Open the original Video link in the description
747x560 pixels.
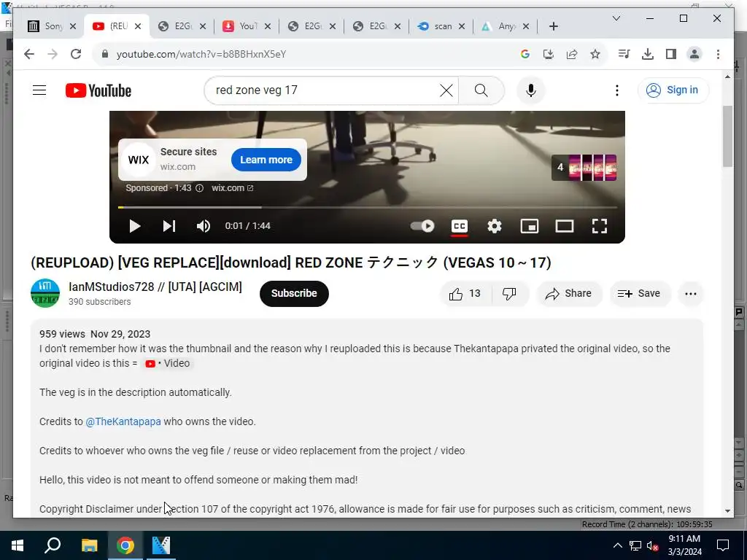tap(167, 363)
